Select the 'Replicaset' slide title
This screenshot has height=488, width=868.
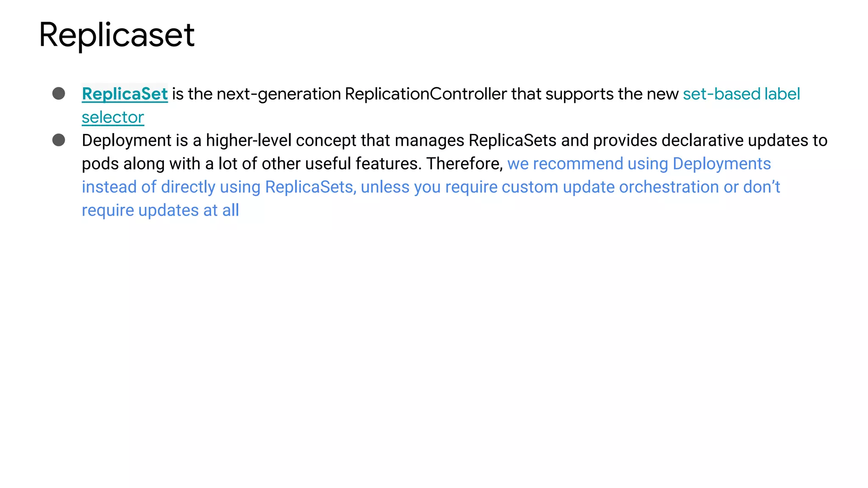click(x=117, y=36)
